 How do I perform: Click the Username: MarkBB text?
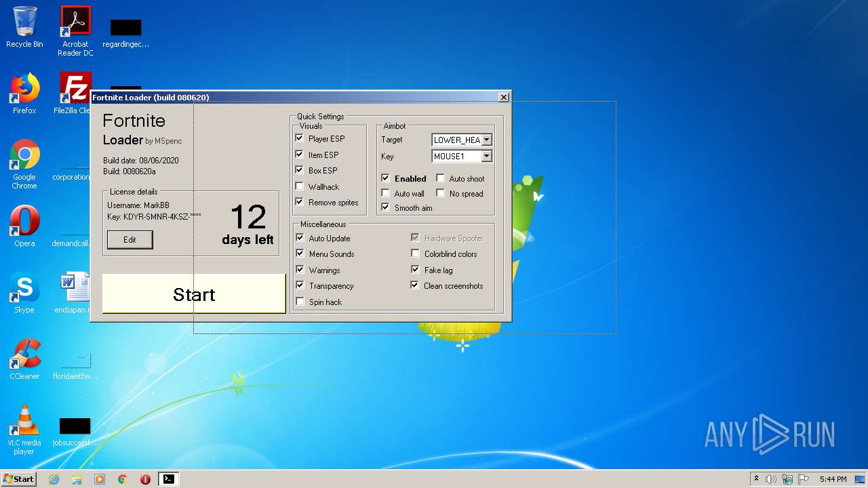[x=138, y=205]
